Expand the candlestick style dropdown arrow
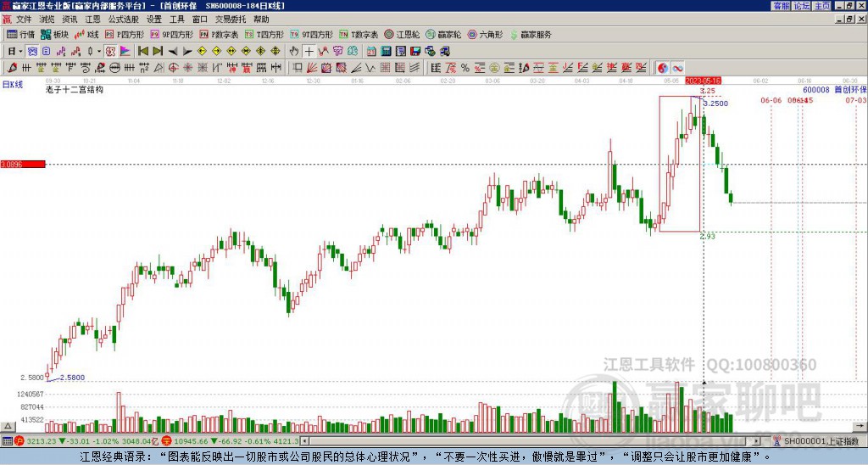The width and height of the screenshot is (868, 465). click(99, 52)
